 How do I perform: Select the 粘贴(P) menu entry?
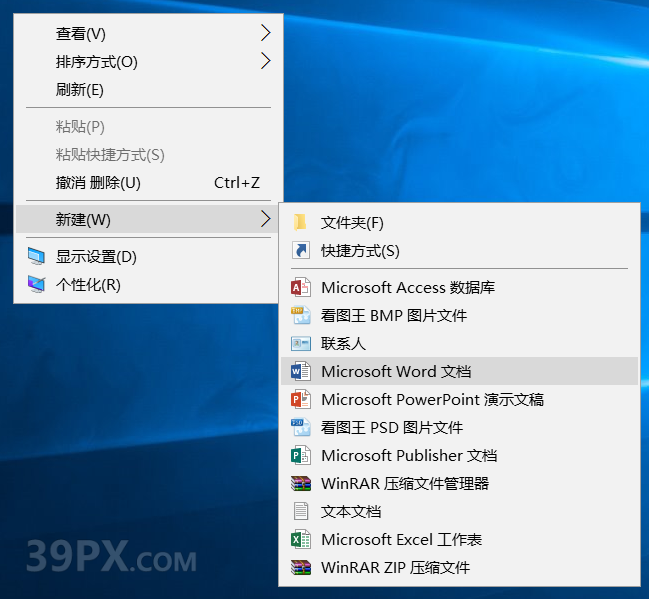(149, 126)
